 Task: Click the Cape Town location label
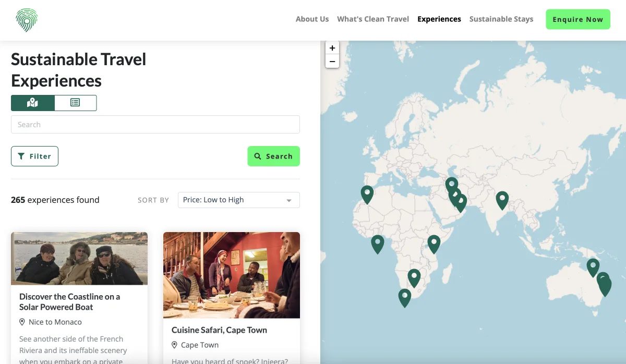tap(200, 345)
